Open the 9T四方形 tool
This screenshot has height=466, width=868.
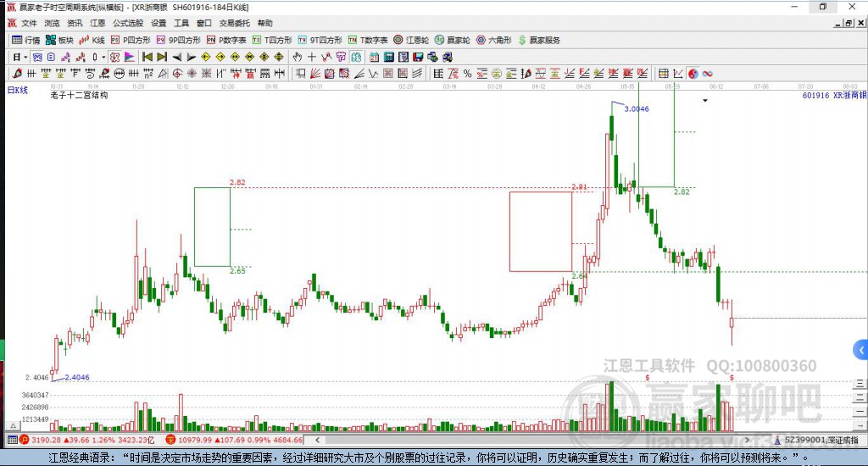[x=320, y=40]
